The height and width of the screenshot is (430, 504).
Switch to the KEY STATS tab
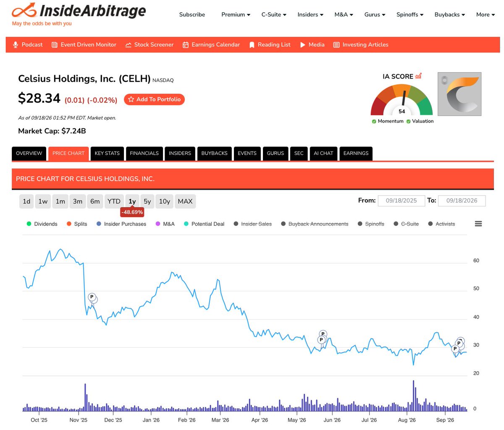point(107,154)
